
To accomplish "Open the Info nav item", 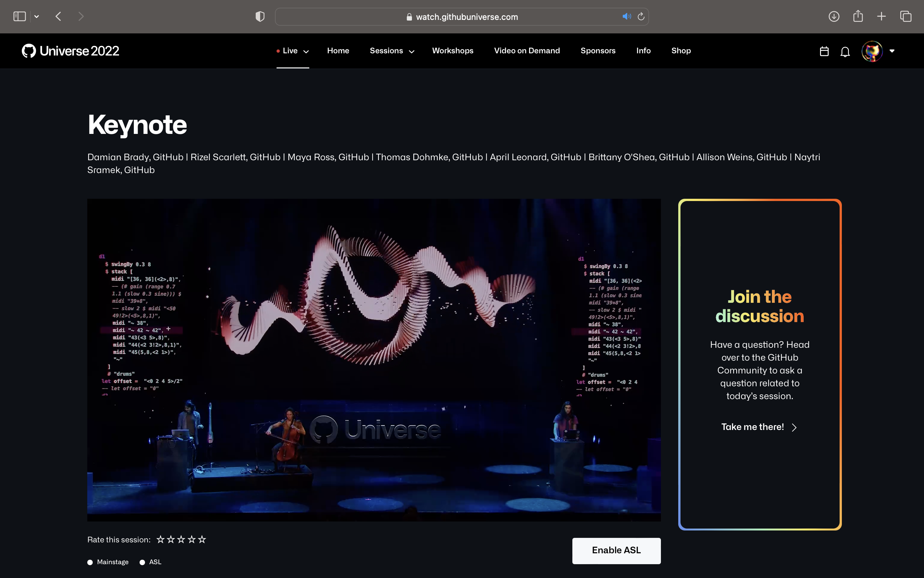I will (x=643, y=51).
